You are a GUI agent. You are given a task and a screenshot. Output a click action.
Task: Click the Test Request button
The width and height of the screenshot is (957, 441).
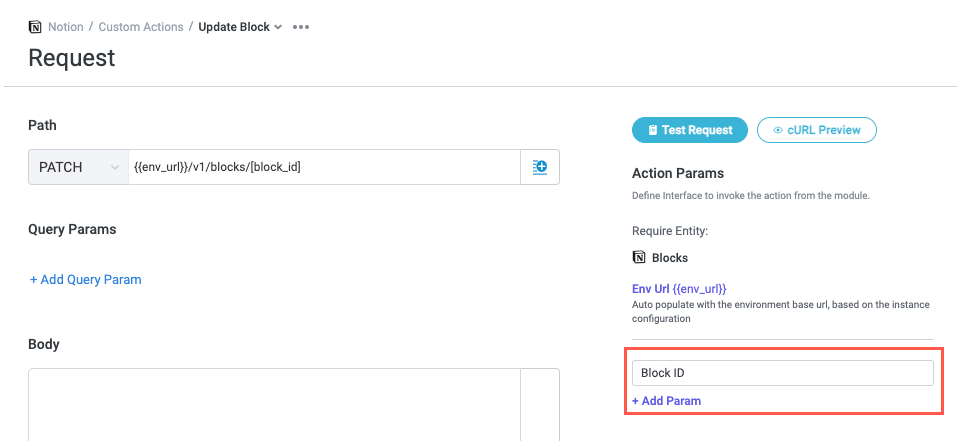pyautogui.click(x=690, y=130)
